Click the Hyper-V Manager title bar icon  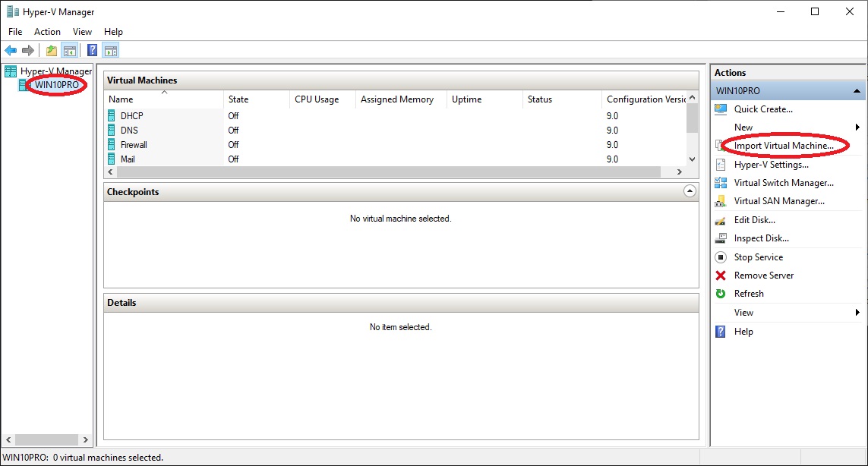pyautogui.click(x=12, y=11)
